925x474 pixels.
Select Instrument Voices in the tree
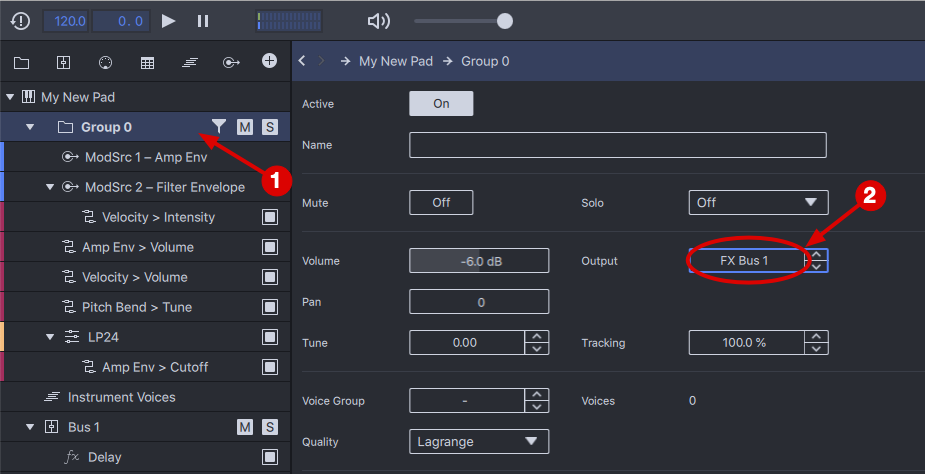click(145, 397)
